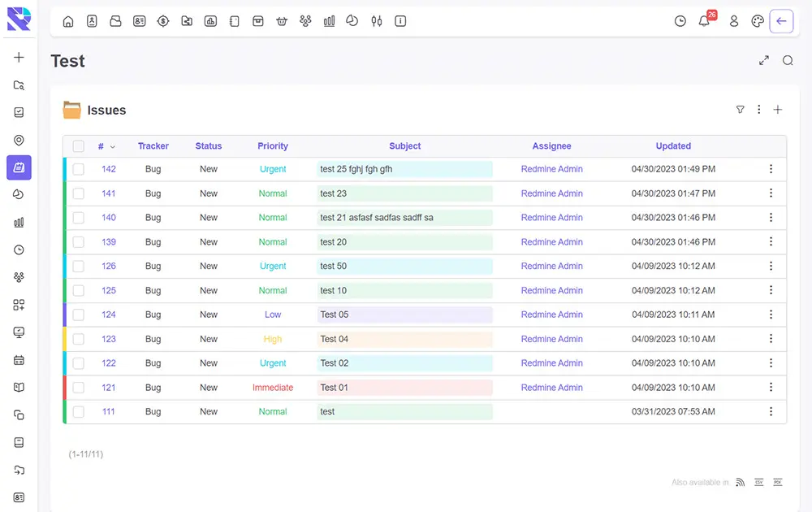Click the shopping basket icon in top toolbar
The width and height of the screenshot is (812, 512).
tap(282, 21)
